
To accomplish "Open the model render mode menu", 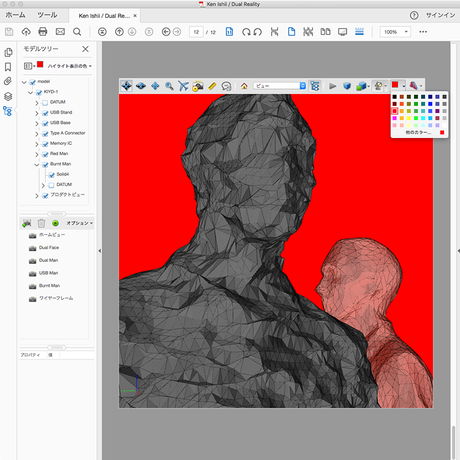I will [x=363, y=86].
